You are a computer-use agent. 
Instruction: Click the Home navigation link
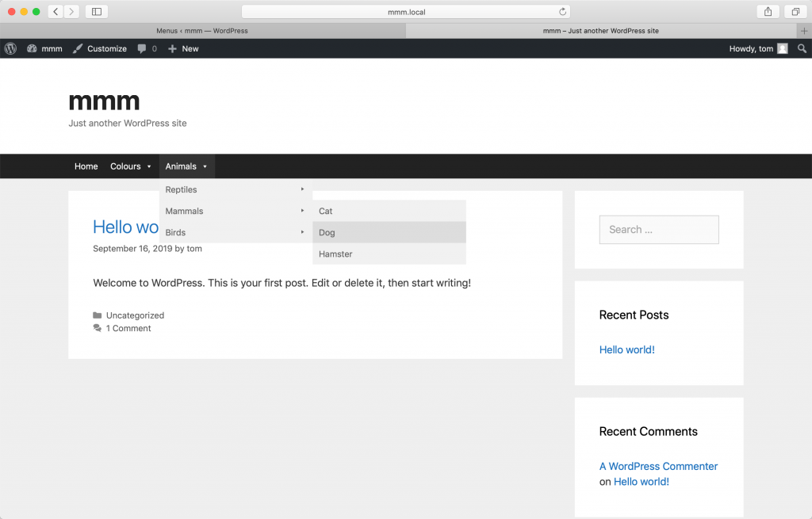(86, 166)
